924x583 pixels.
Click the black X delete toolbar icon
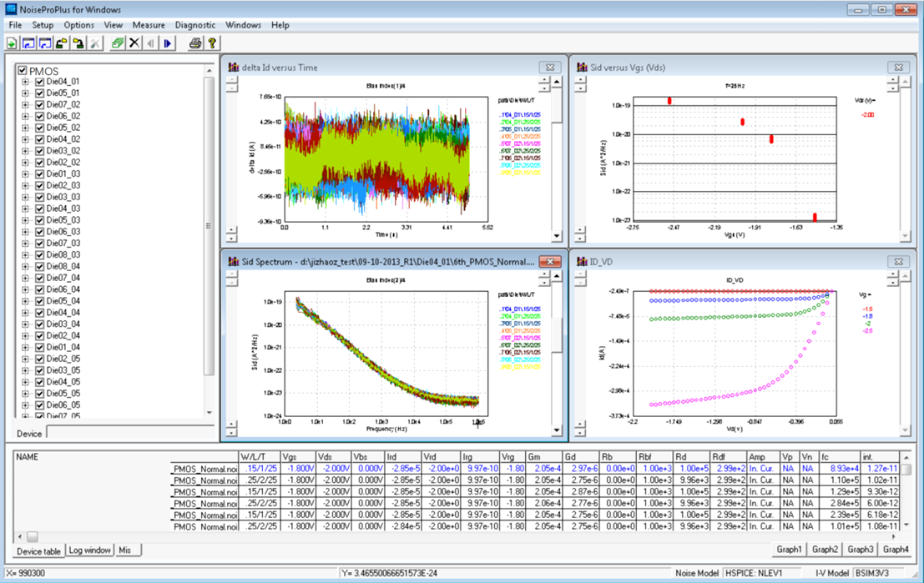134,43
